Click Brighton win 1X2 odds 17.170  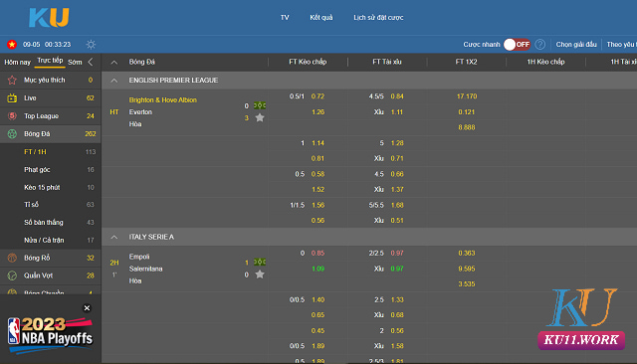coord(467,96)
